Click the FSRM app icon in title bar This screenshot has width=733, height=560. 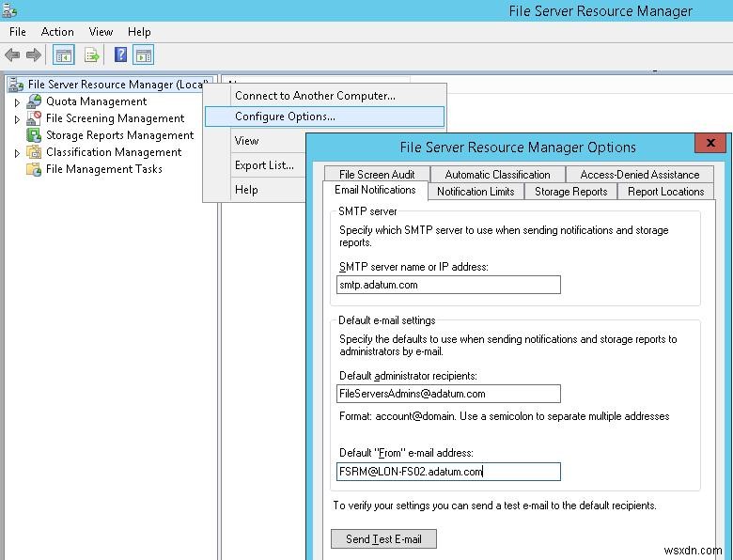pos(9,9)
